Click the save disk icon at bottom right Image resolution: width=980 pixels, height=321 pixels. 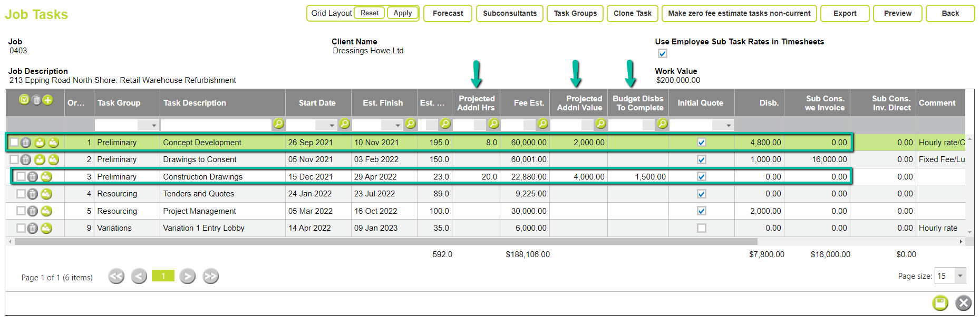[940, 303]
